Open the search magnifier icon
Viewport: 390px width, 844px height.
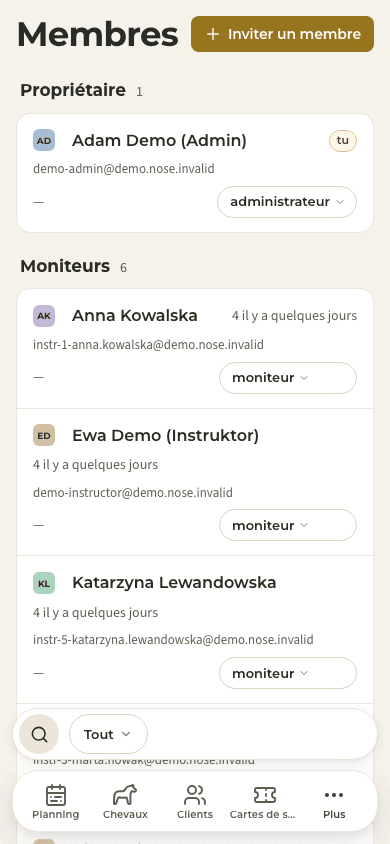39,734
